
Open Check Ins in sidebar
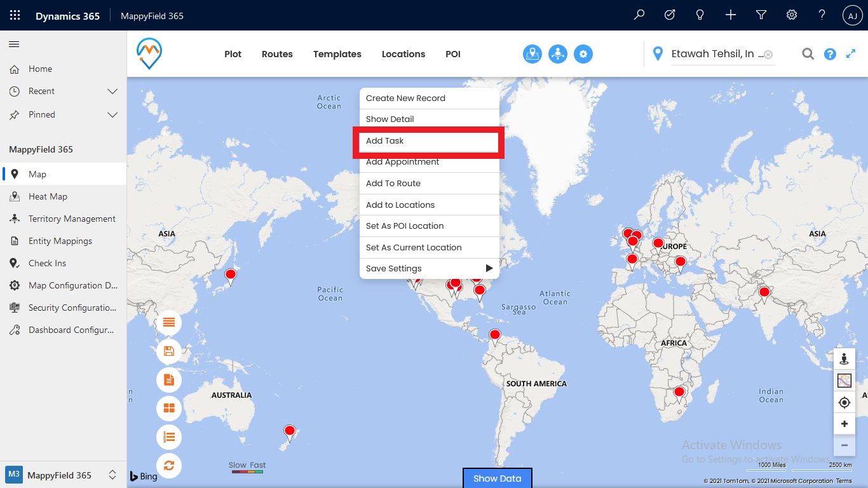pos(63,263)
